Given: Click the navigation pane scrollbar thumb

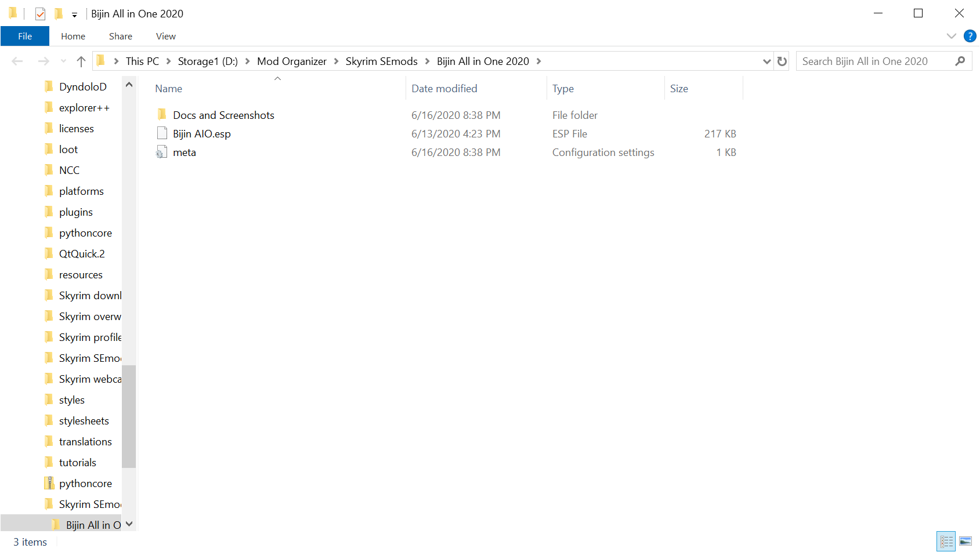Looking at the screenshot, I should click(129, 416).
